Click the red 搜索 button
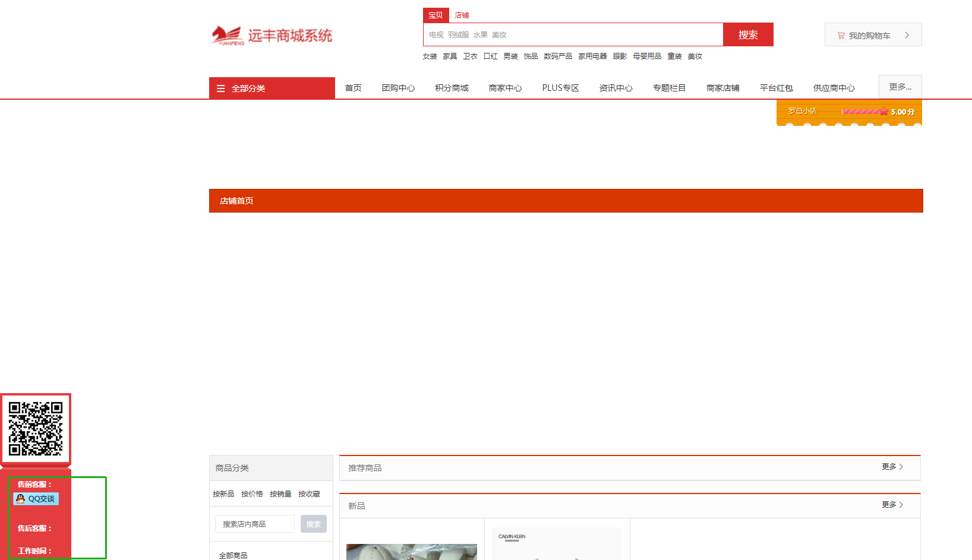This screenshot has width=972, height=560. (x=748, y=34)
